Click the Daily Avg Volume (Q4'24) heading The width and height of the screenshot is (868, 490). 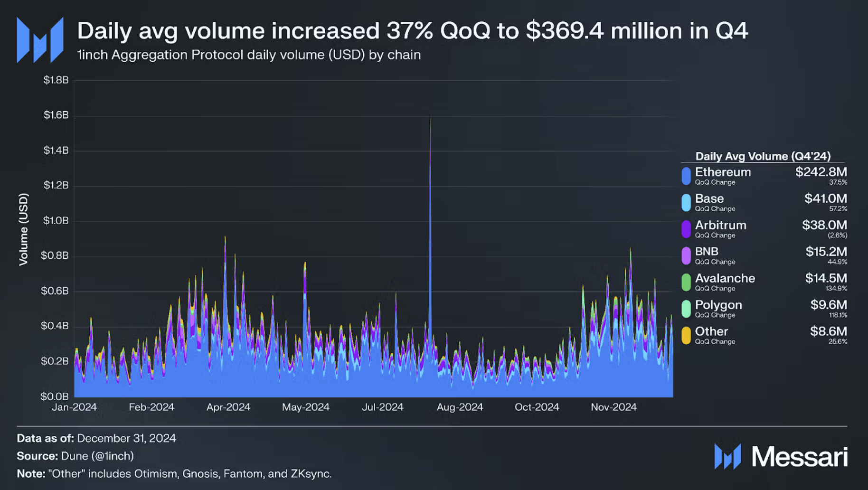[763, 156]
